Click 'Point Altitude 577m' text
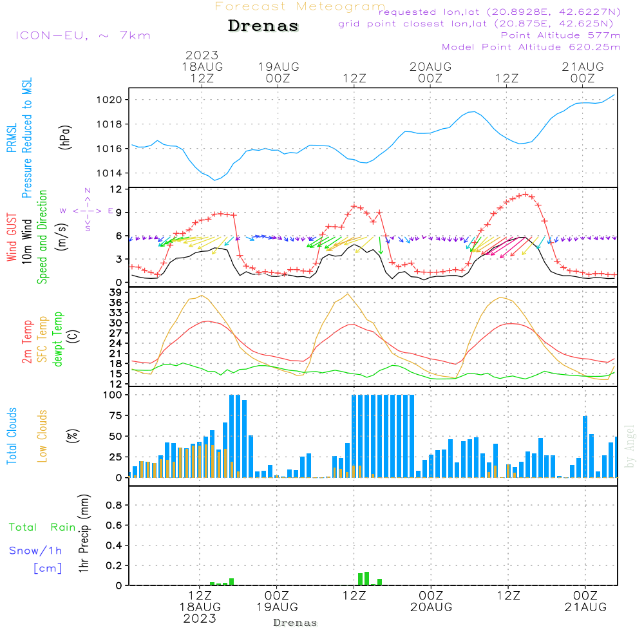The image size is (644, 644). click(x=561, y=35)
